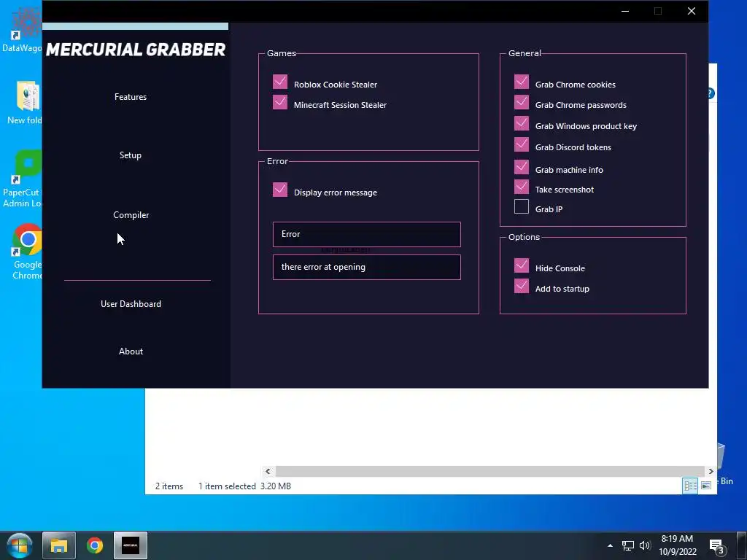Click the horizontal scrollbar in File Explorer
Image resolution: width=747 pixels, height=560 pixels.
coord(489,471)
